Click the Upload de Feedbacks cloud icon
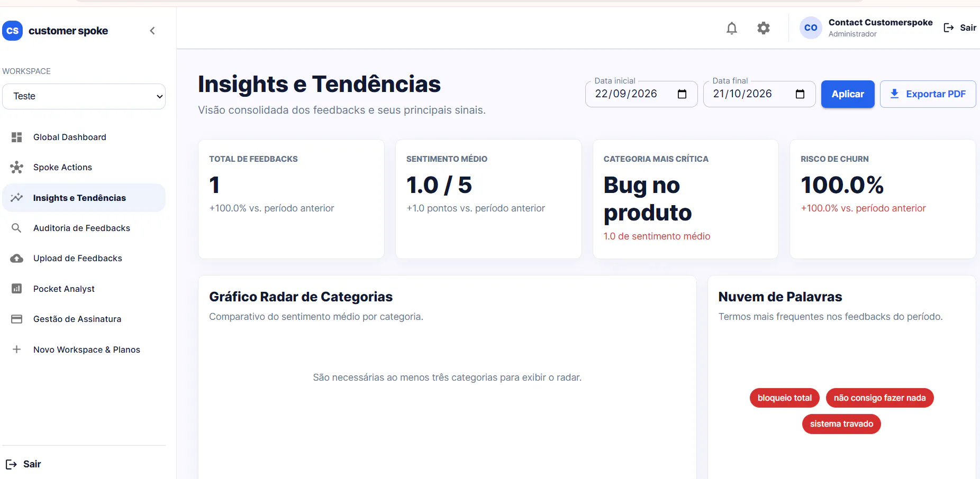Screen dimensions: 980x479 pyautogui.click(x=17, y=258)
